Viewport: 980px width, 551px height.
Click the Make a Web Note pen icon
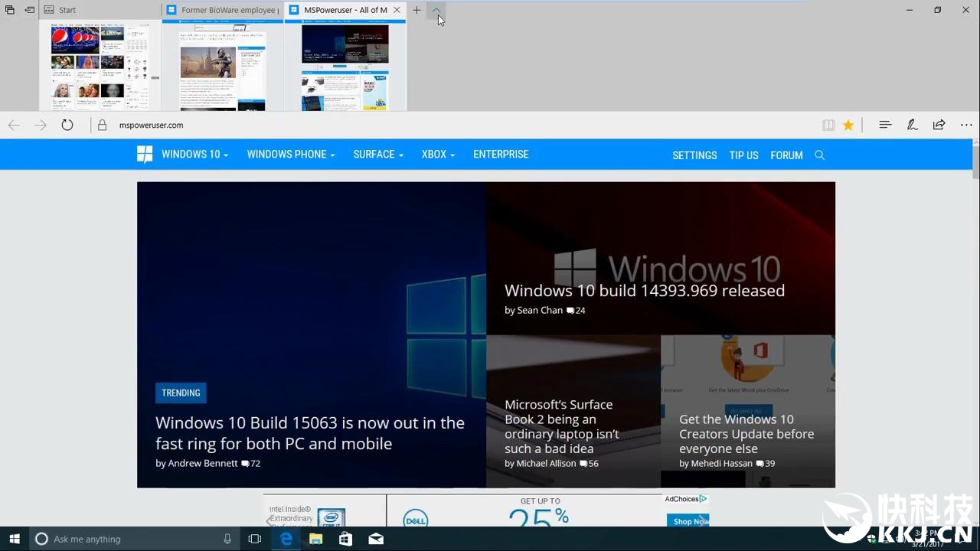coord(912,125)
